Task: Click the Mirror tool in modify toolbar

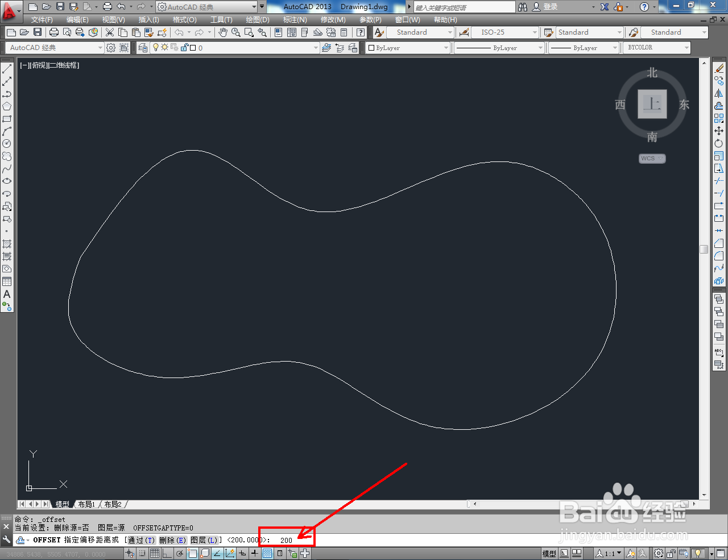Action: pyautogui.click(x=719, y=94)
